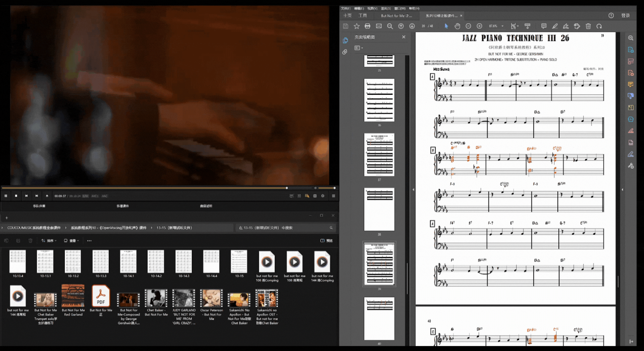
Task: Close the 系列10 document tab
Action: pos(461,16)
